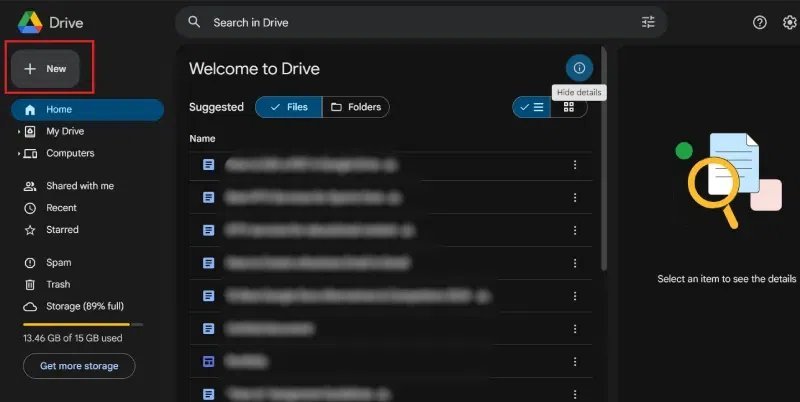Click the Google Drive logo

point(30,22)
